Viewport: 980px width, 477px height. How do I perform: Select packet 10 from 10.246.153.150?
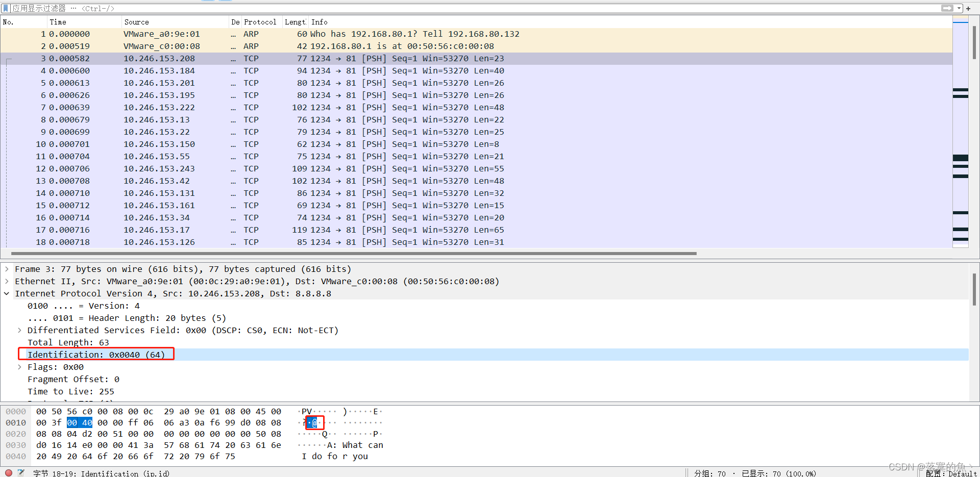pyautogui.click(x=476, y=144)
